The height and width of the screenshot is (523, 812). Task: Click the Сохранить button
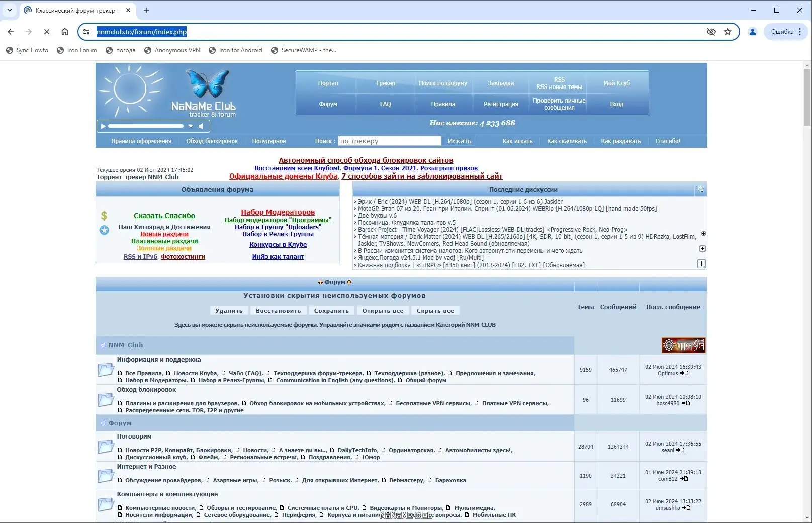click(331, 311)
